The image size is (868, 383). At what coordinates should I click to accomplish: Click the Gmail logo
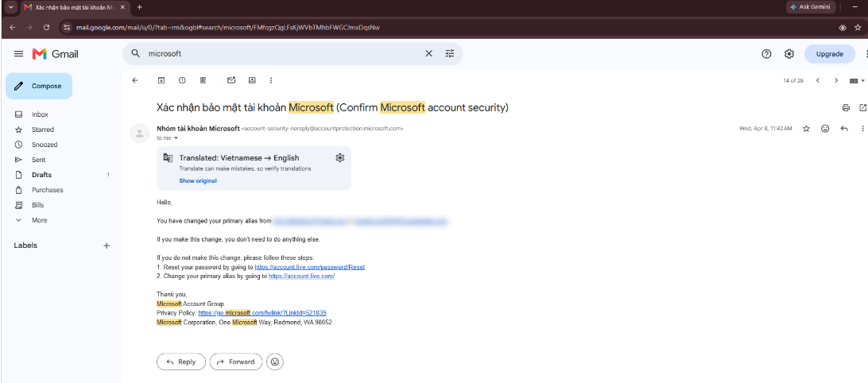(x=56, y=54)
